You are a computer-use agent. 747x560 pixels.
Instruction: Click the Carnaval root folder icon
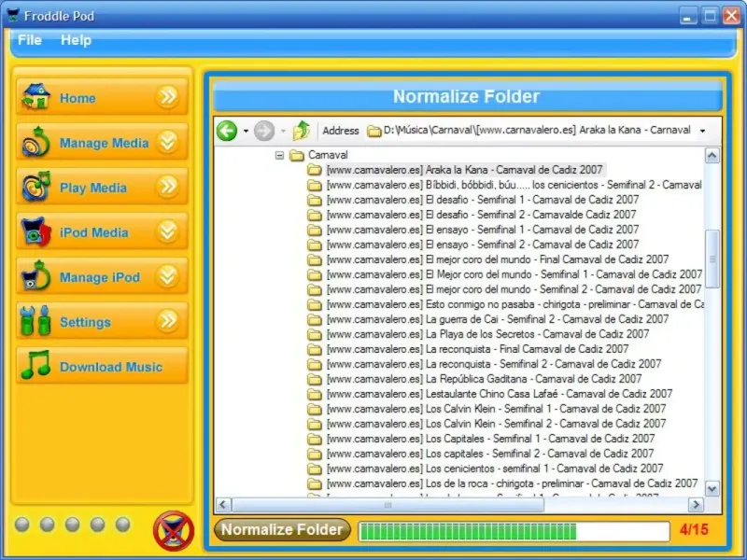[297, 155]
